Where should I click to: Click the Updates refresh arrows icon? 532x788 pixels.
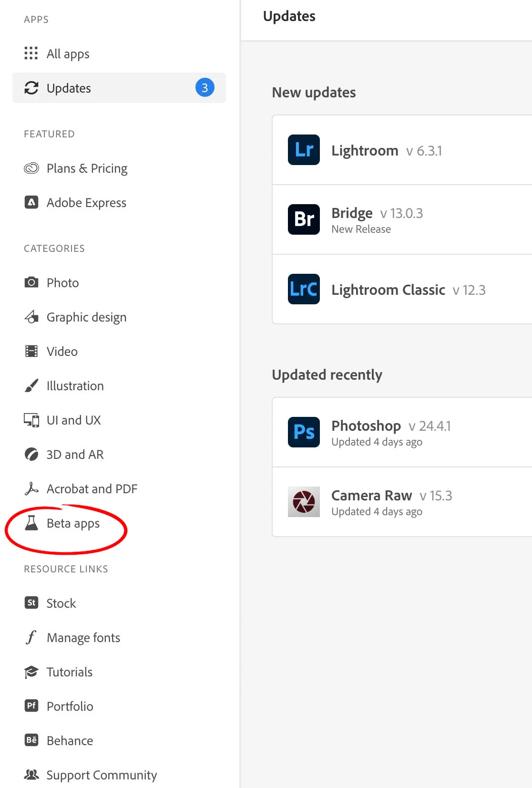coord(31,88)
